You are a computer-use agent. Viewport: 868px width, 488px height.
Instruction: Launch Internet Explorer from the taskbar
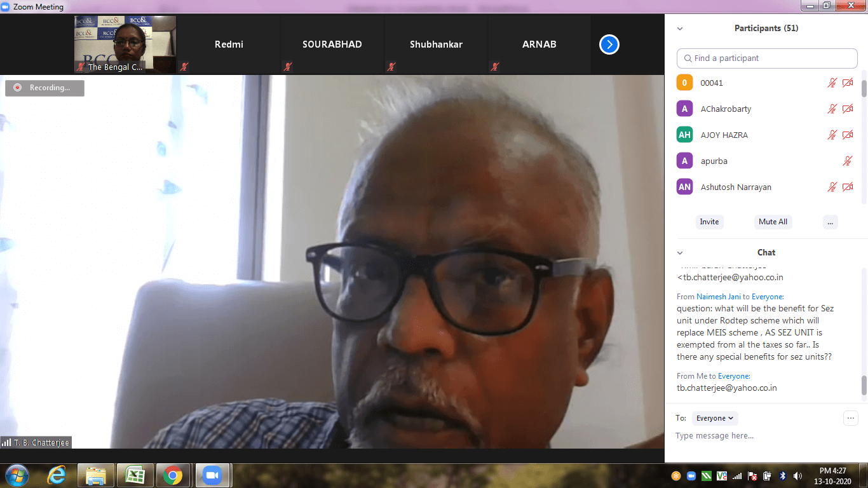[57, 475]
